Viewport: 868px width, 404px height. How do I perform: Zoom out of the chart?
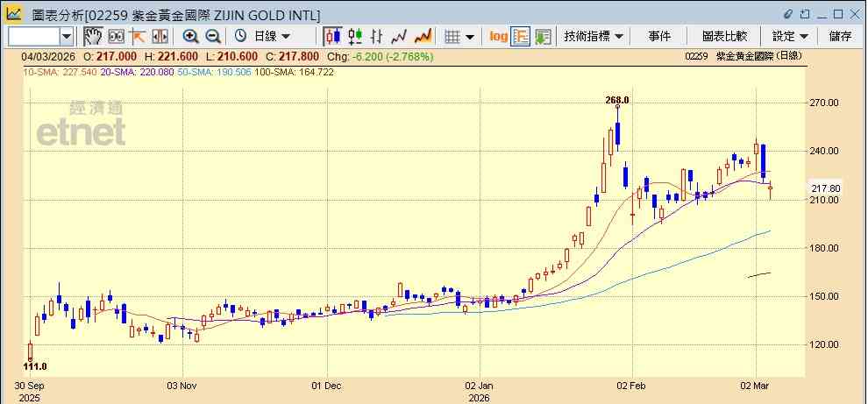pos(212,37)
